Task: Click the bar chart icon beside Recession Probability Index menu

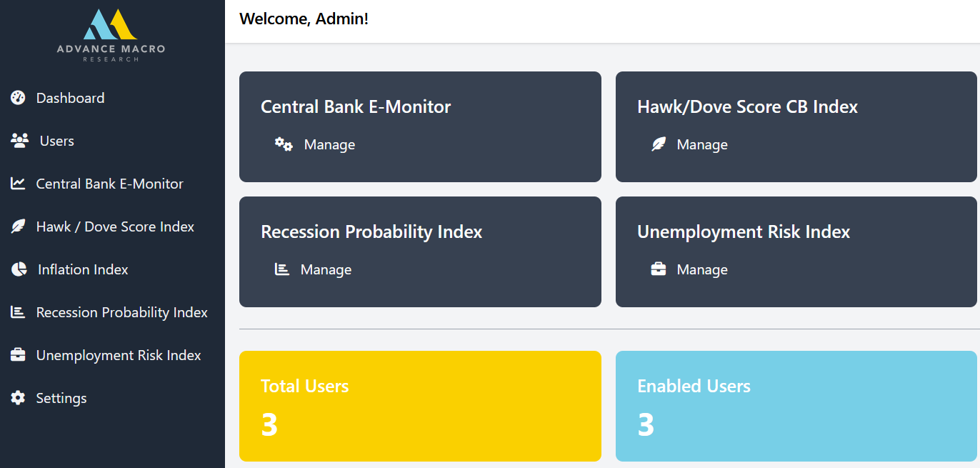Action: click(x=18, y=312)
